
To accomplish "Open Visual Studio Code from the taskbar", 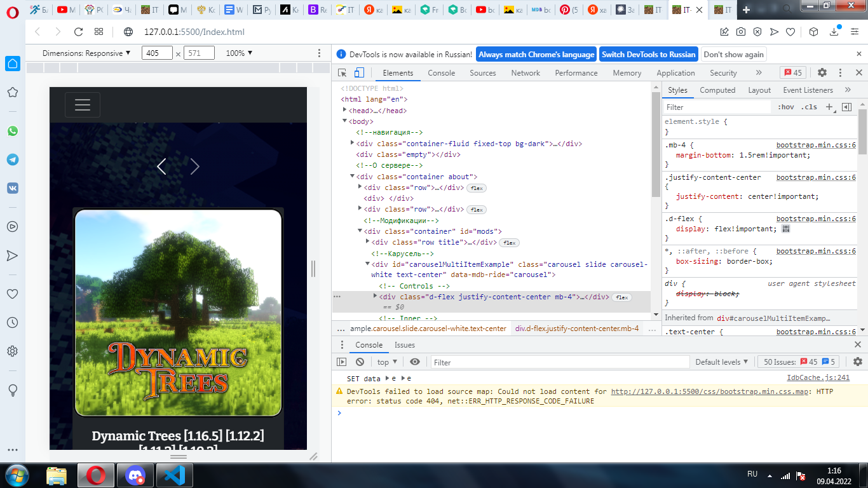I will (x=173, y=475).
